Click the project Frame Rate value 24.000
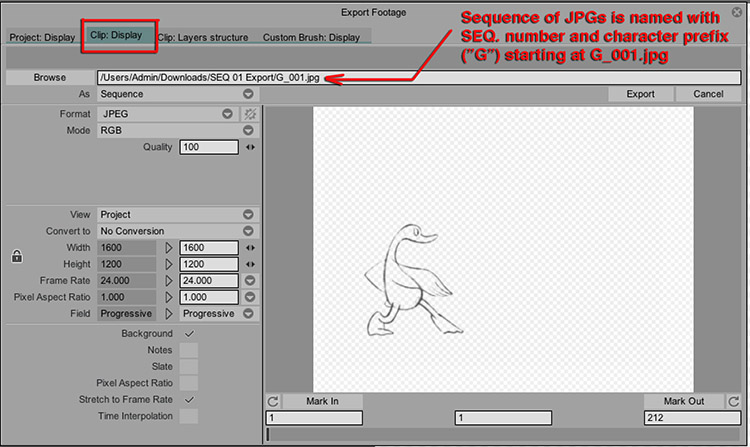Screen dimensions: 750x447 tap(127, 281)
